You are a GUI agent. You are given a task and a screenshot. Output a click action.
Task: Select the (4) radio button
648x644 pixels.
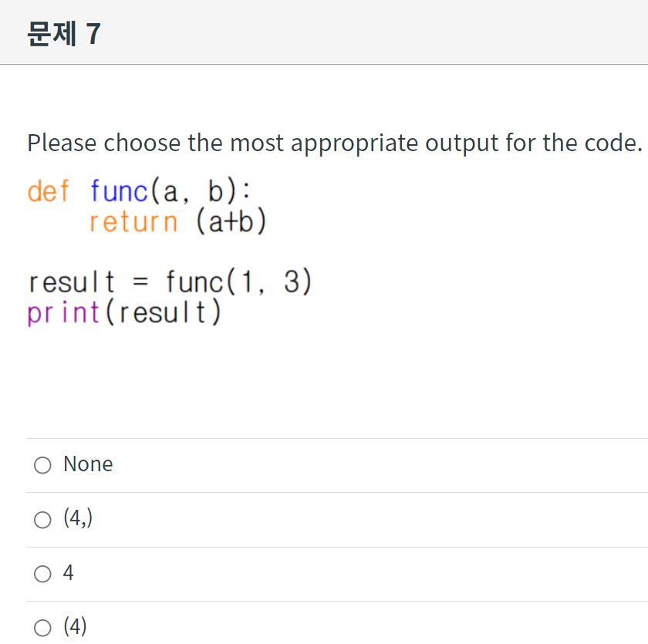(x=42, y=628)
